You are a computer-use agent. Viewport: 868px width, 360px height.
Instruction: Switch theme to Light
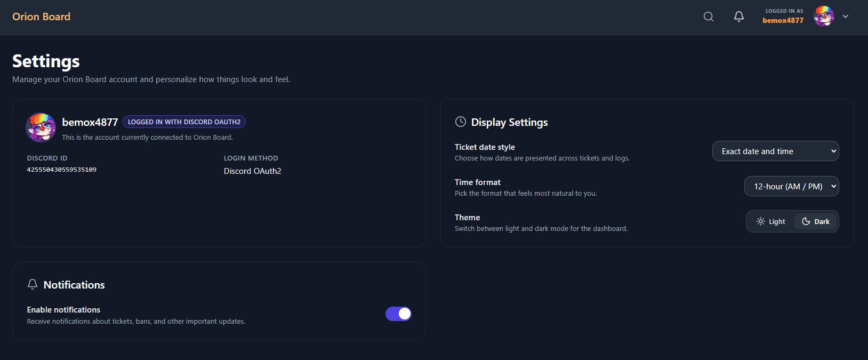coord(771,221)
